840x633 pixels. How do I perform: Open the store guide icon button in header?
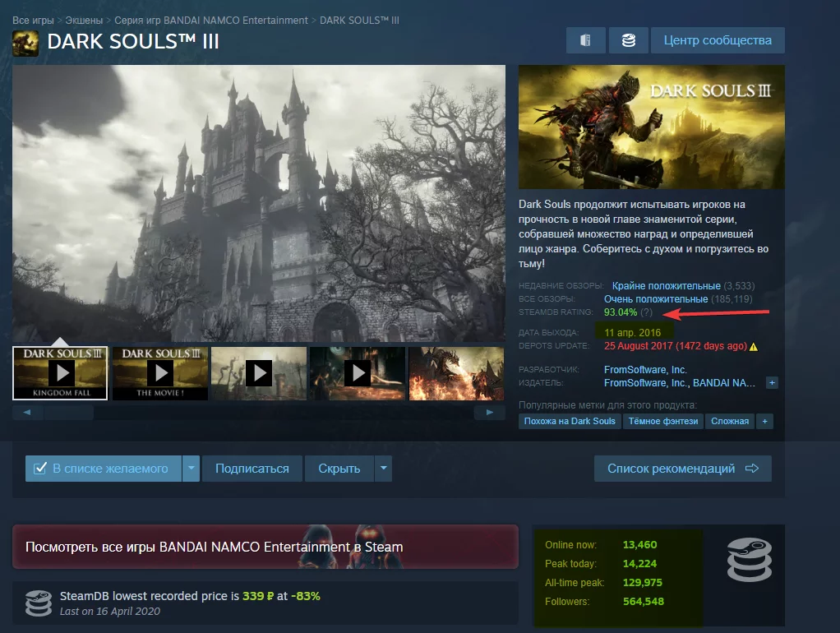585,40
